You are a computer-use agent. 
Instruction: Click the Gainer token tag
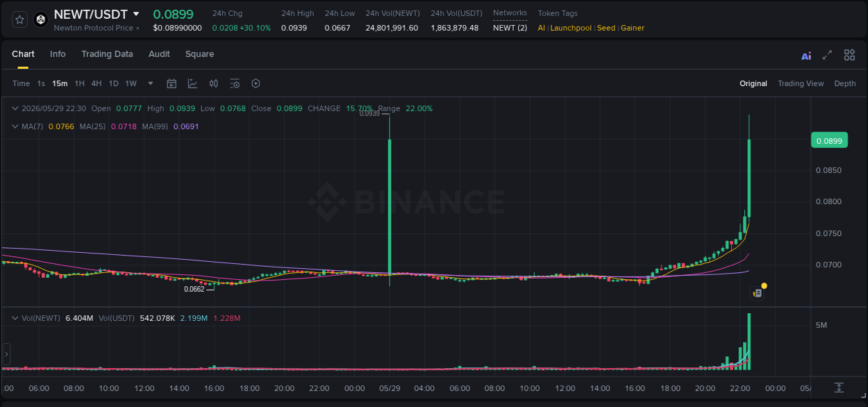pos(633,28)
